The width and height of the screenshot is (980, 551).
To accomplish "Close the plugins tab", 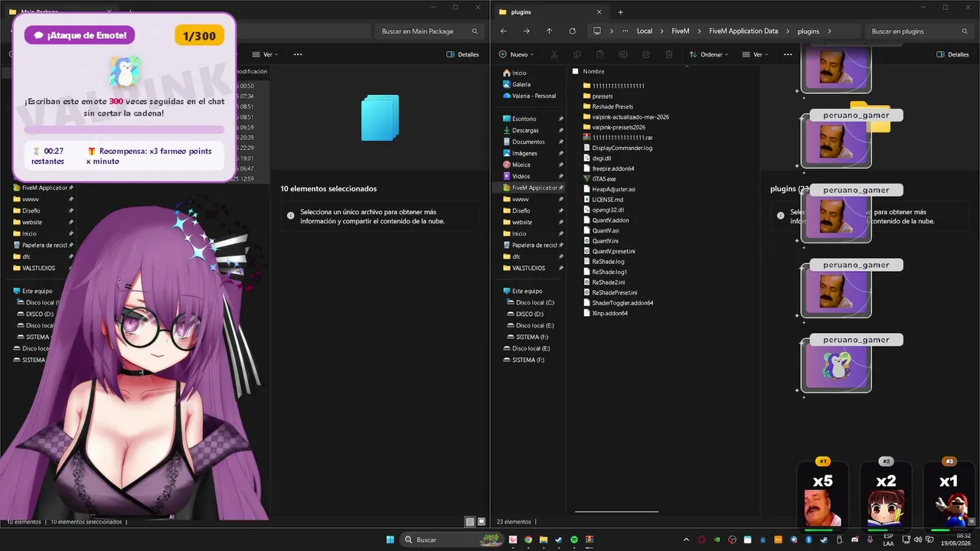I will tap(599, 12).
